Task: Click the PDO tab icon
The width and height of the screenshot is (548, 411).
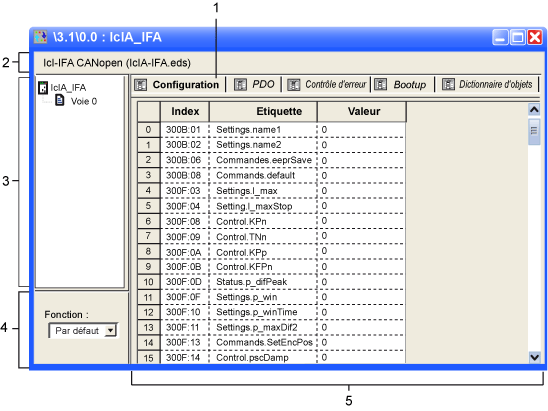Action: [240, 85]
